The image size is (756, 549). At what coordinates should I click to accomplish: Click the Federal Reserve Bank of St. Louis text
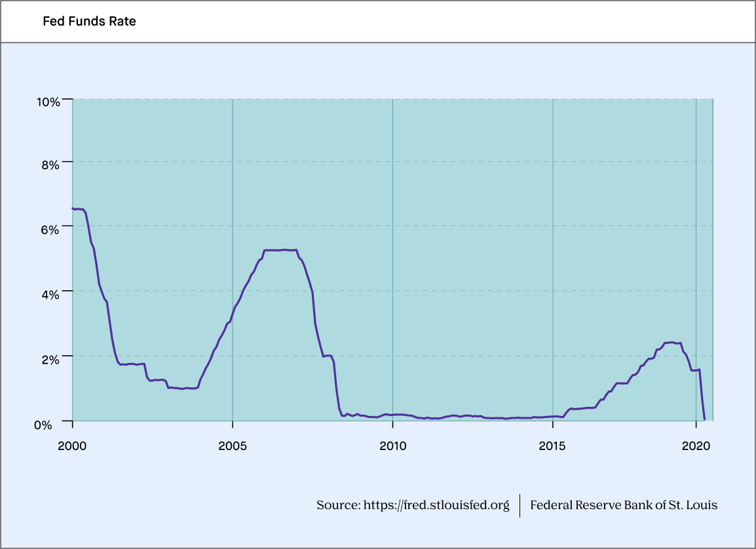click(x=623, y=505)
